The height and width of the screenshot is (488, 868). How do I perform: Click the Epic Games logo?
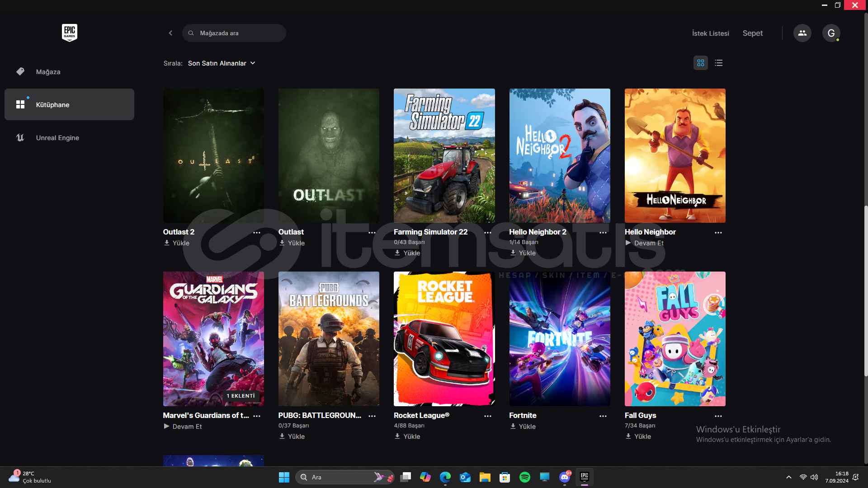coord(69,33)
